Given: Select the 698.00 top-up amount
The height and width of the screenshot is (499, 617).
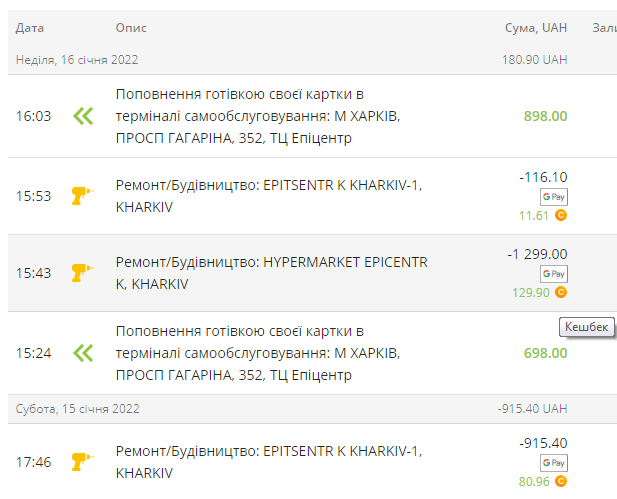Looking at the screenshot, I should (545, 353).
